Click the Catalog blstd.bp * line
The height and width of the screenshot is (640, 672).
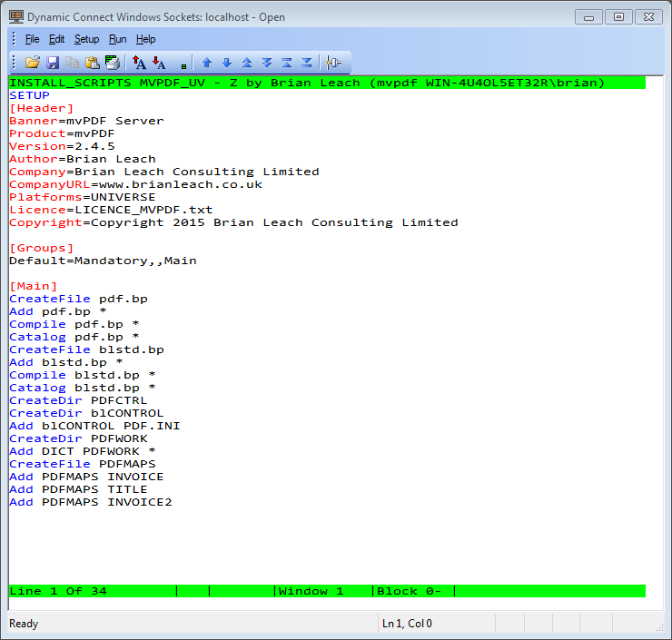point(83,388)
